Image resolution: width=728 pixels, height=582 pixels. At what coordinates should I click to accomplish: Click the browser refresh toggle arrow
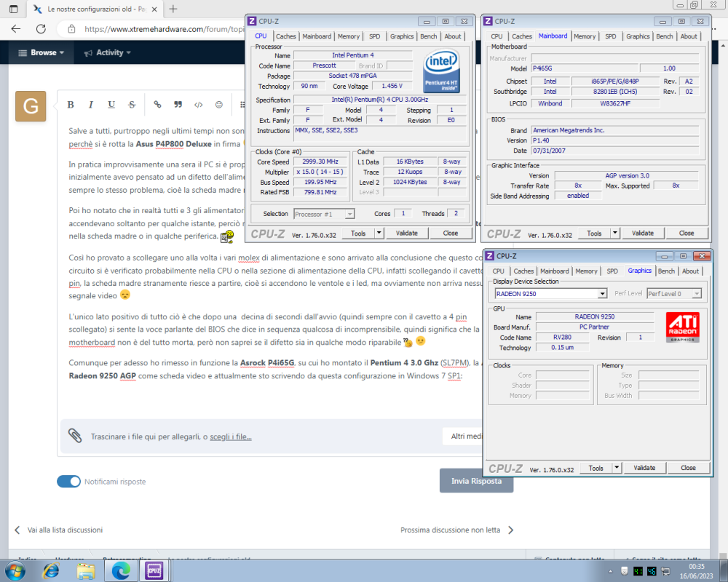42,29
